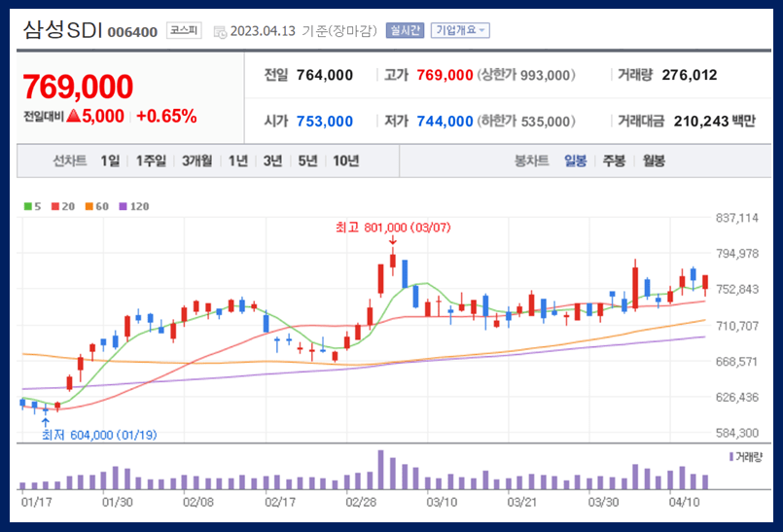
Task: Select the 1일 line chart tab
Action: (x=110, y=160)
